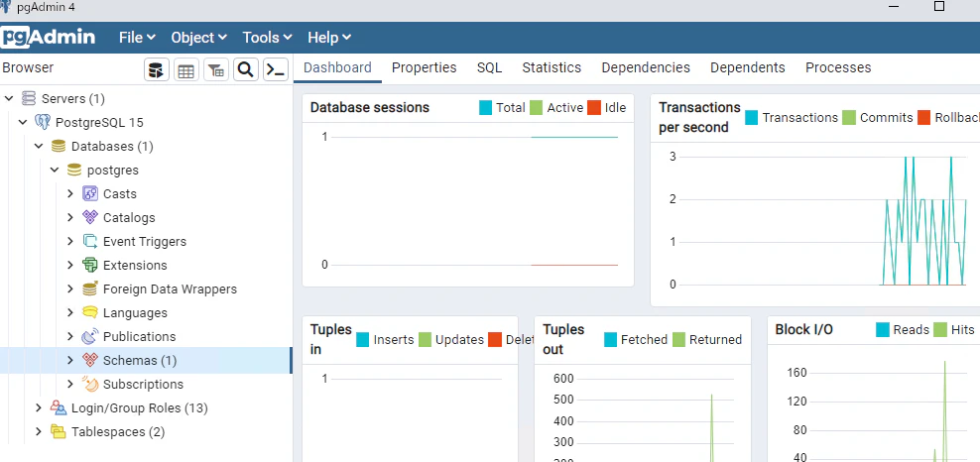This screenshot has width=980, height=462.
Task: Click the Login/Group Roles icon
Action: [59, 407]
